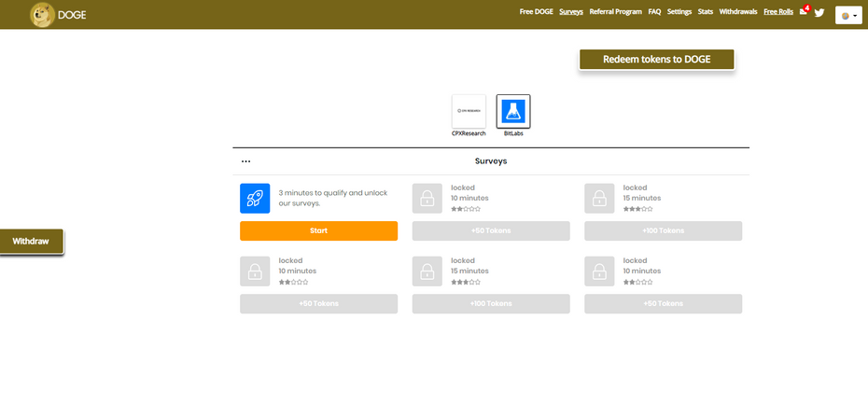Click the CPXResearch label text
This screenshot has height=403, width=868.
pos(469,134)
